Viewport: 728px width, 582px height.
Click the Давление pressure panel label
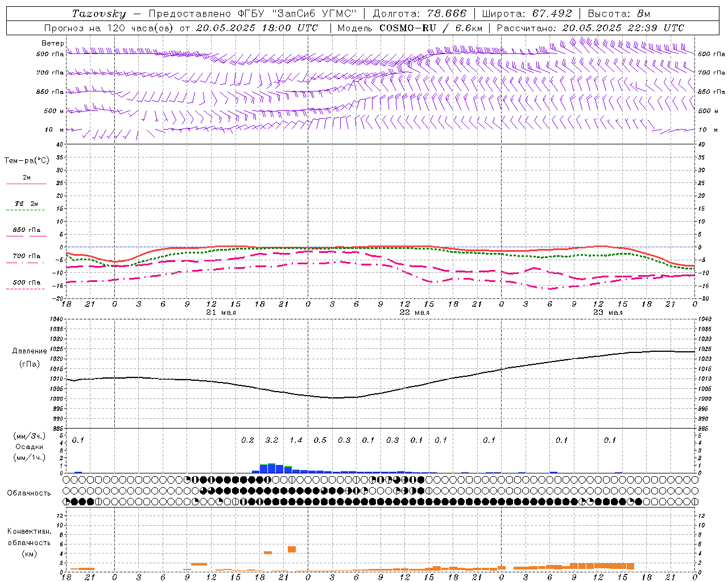pos(30,351)
